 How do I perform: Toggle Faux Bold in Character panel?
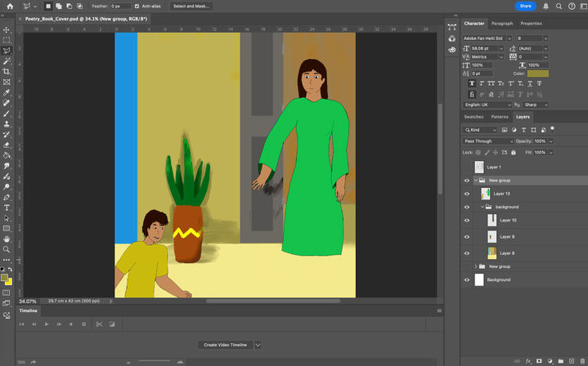click(472, 83)
